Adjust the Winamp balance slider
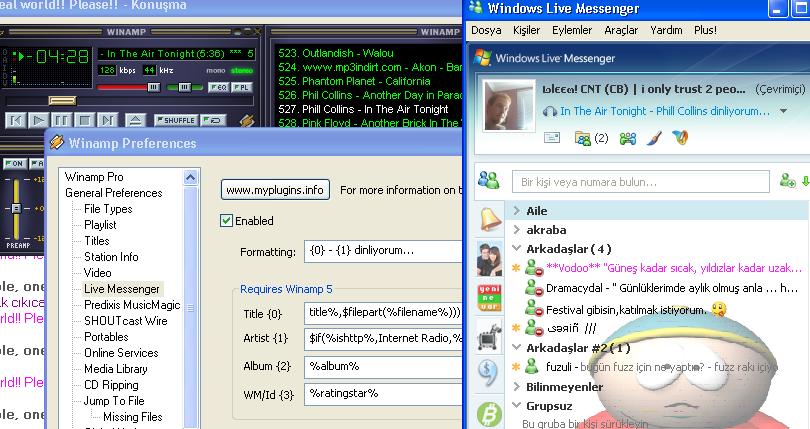This screenshot has height=429, width=810. pos(184,87)
